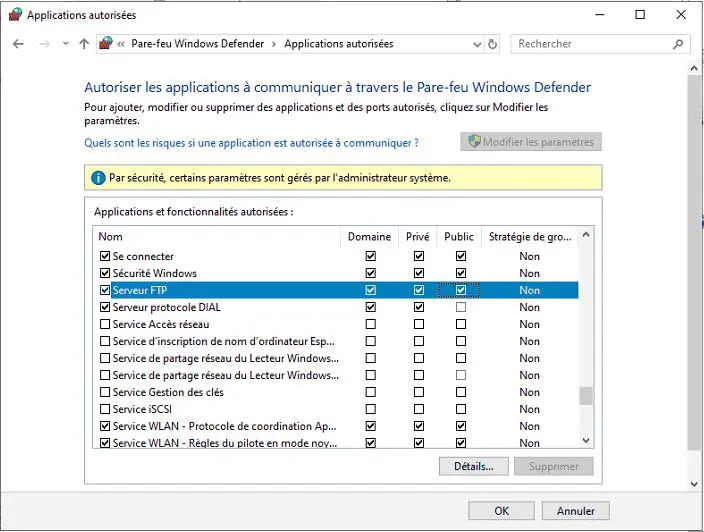The height and width of the screenshot is (532, 704).
Task: Click the refresh icon in address bar
Action: [492, 44]
